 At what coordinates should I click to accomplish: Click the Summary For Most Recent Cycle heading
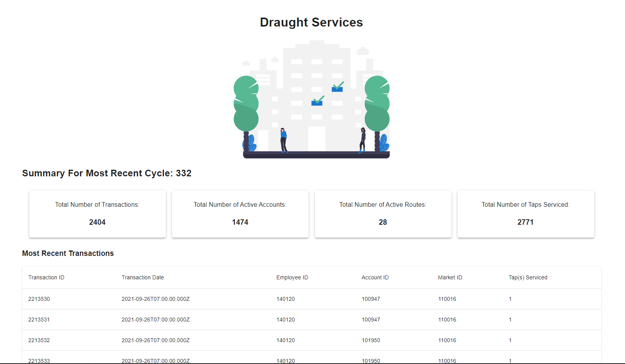[107, 173]
